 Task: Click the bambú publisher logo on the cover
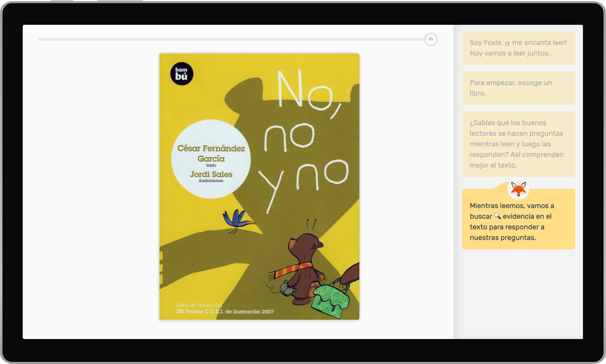point(181,74)
